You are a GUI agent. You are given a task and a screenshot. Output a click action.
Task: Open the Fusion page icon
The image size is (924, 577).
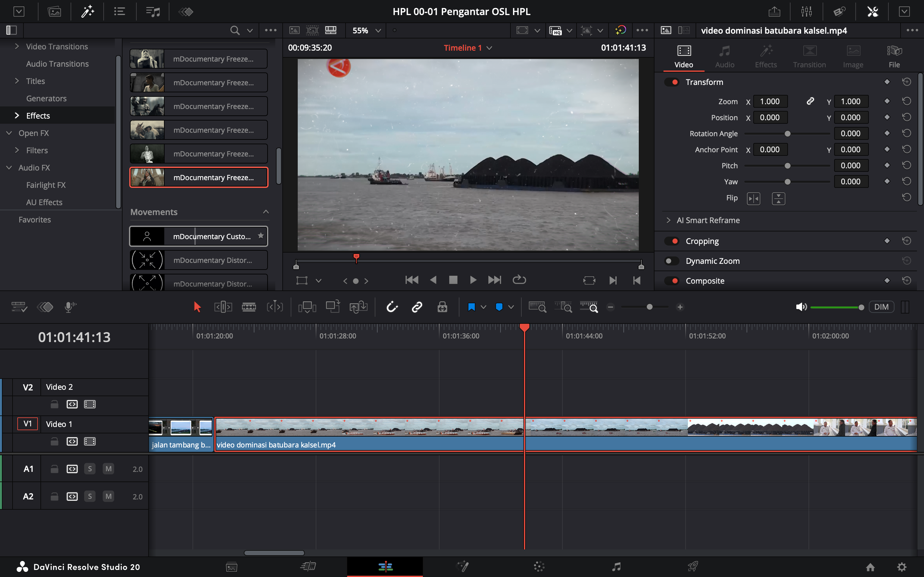462,567
